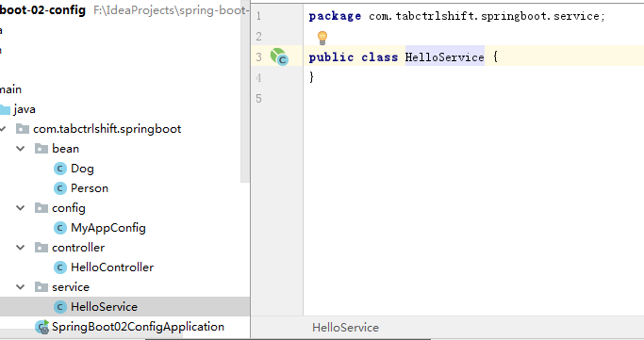
Task: Click the package name com.tabctrlshift.springboot.service in code
Action: click(x=484, y=16)
